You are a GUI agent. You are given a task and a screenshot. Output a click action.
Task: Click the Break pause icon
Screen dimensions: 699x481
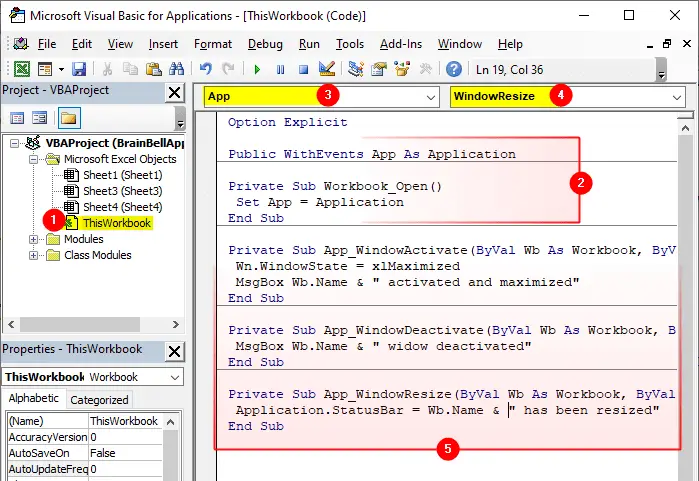click(x=280, y=70)
